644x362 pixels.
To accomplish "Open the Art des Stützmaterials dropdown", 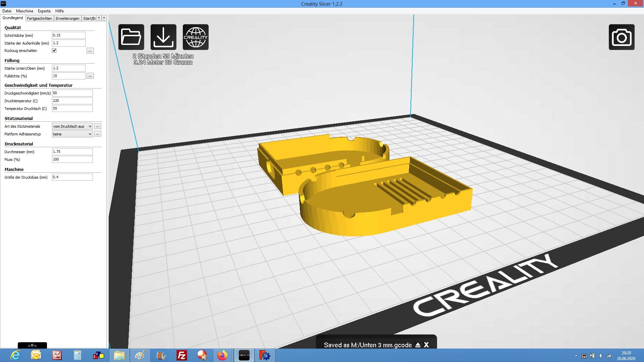I will coord(72,126).
